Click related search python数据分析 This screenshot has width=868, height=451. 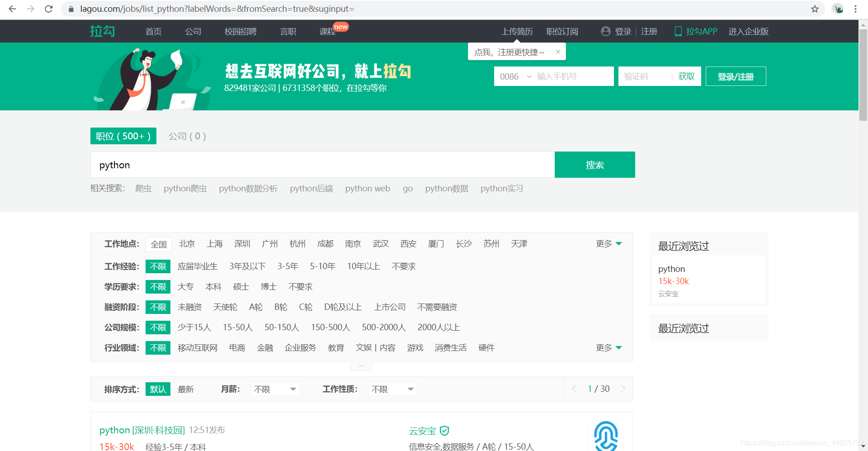pyautogui.click(x=248, y=189)
